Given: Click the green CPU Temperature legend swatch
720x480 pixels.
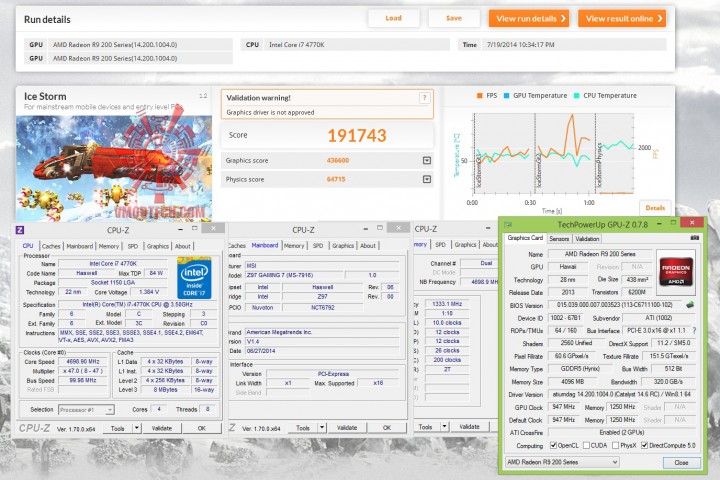Looking at the screenshot, I should 576,96.
